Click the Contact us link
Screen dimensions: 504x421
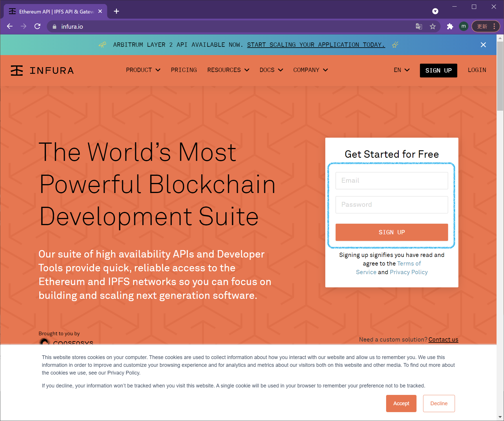click(443, 340)
